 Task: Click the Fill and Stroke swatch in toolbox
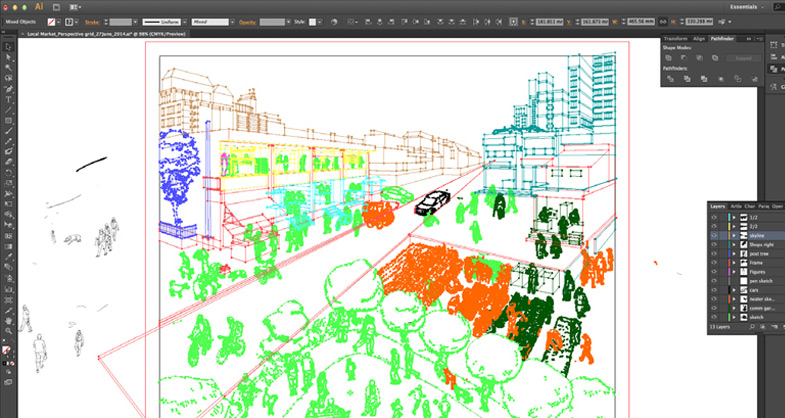(x=7, y=350)
